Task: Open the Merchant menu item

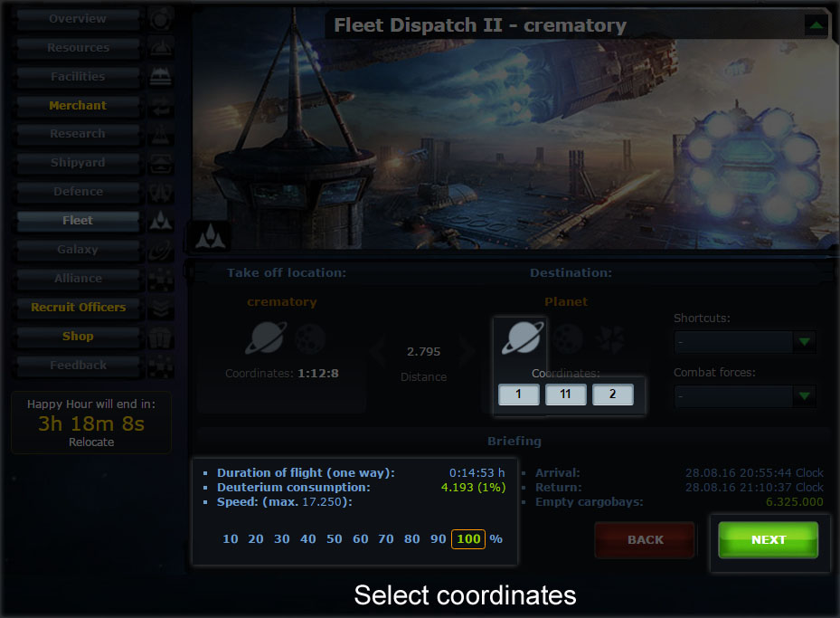Action: (x=78, y=106)
